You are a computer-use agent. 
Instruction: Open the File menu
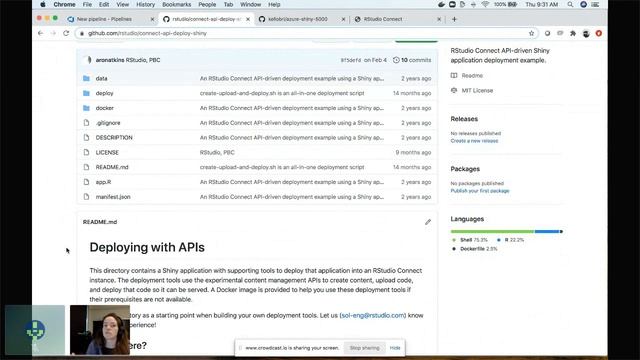point(87,4)
